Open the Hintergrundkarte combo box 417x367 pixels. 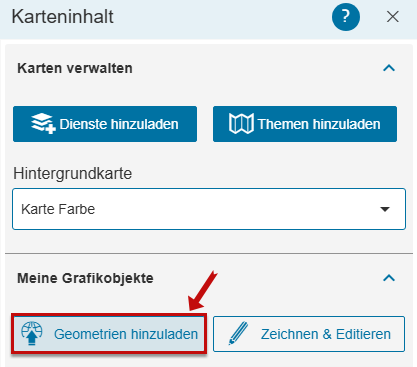coord(209,209)
